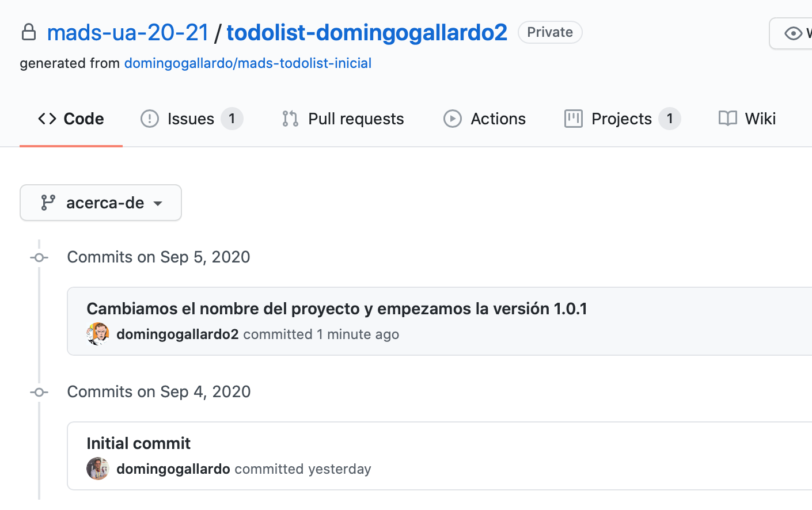Toggle the Watch eye button

pyautogui.click(x=792, y=33)
